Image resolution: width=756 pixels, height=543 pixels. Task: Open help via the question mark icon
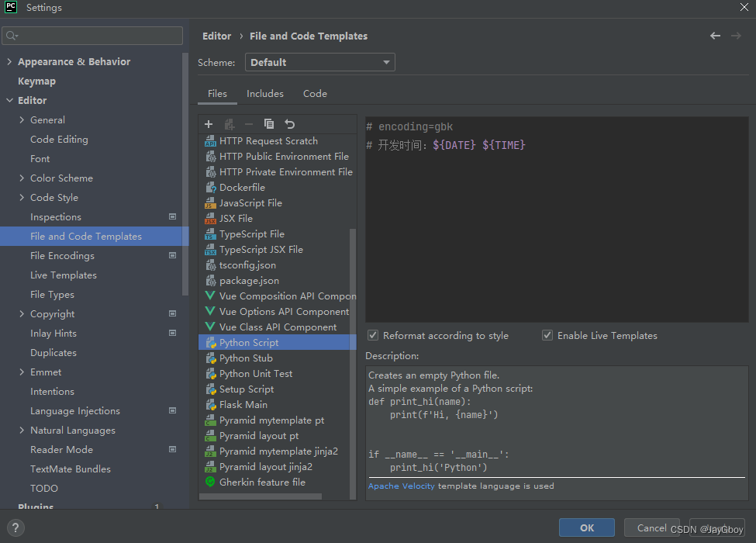coord(15,527)
